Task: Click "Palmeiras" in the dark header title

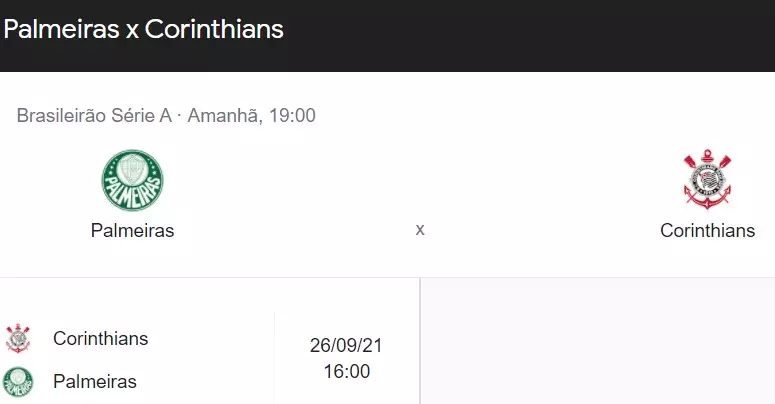Action: [61, 29]
